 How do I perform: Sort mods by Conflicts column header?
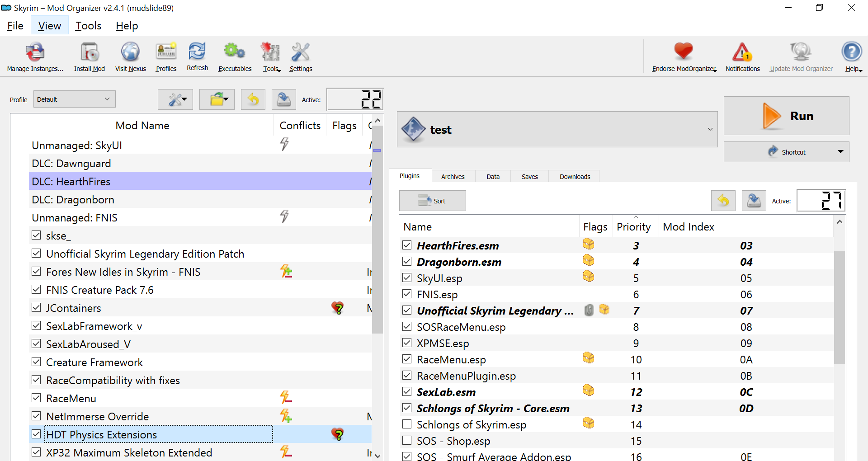[x=300, y=126]
